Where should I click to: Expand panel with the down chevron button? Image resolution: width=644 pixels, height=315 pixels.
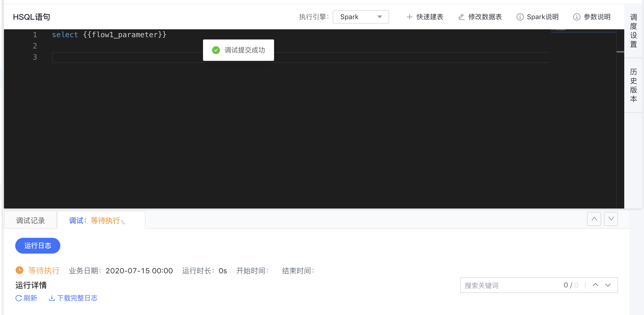[x=611, y=219]
